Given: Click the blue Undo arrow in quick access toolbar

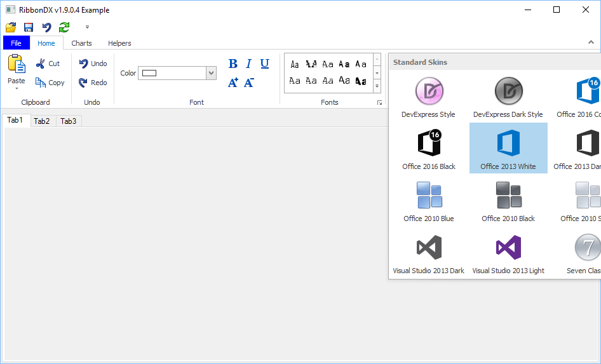Looking at the screenshot, I should pyautogui.click(x=46, y=27).
